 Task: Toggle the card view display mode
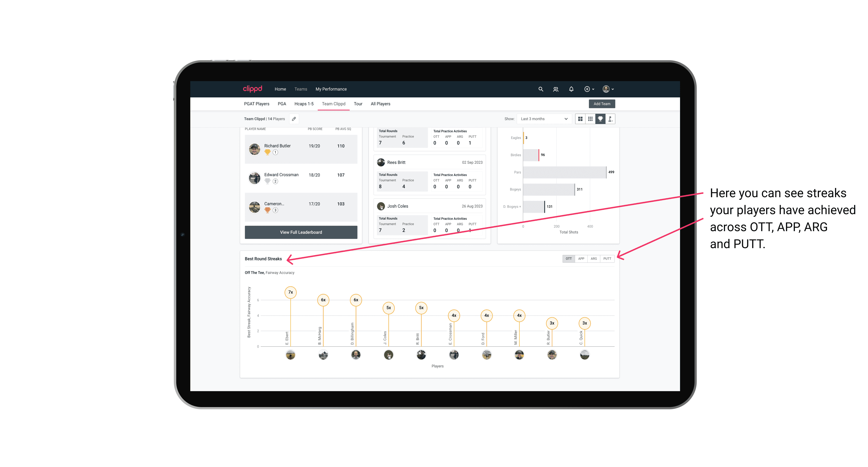tap(580, 119)
